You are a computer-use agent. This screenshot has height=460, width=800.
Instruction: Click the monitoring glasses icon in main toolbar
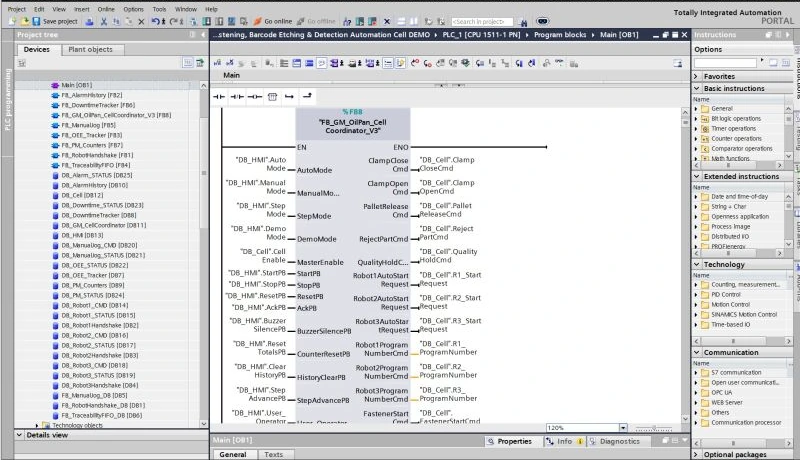click(x=542, y=21)
